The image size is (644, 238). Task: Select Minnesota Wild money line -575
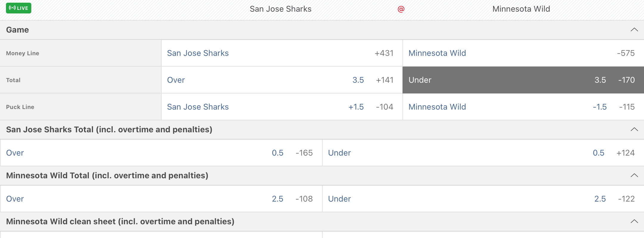click(x=523, y=53)
